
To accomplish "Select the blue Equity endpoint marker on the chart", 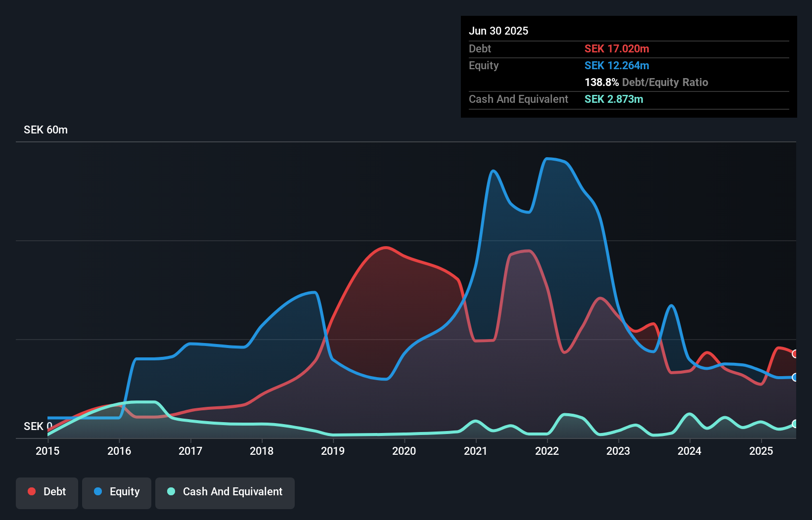I will tap(794, 377).
